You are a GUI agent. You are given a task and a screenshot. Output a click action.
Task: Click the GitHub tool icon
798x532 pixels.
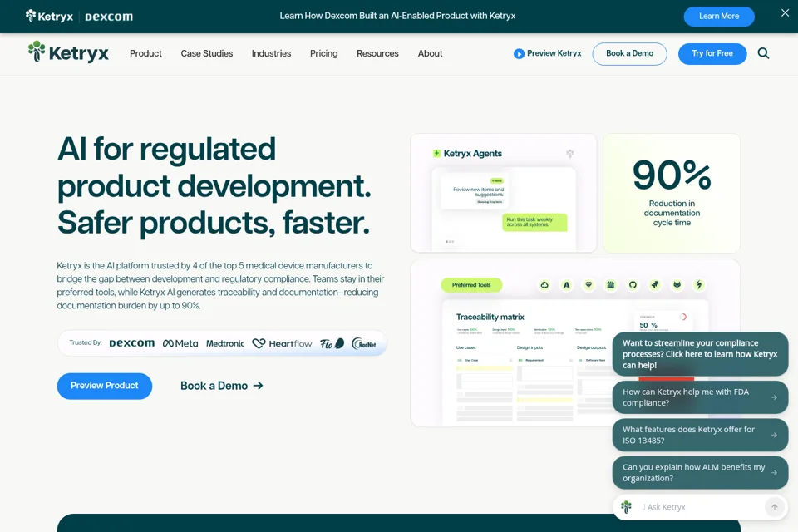tap(633, 285)
